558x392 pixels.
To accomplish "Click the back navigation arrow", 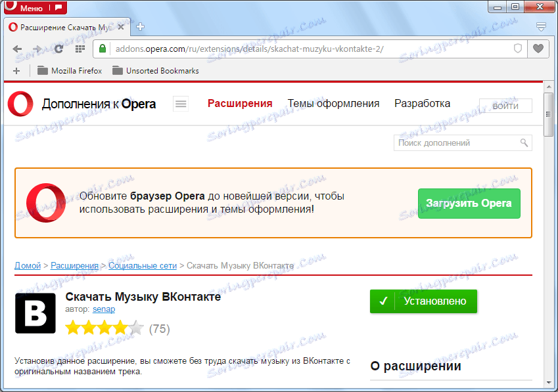I will [17, 49].
